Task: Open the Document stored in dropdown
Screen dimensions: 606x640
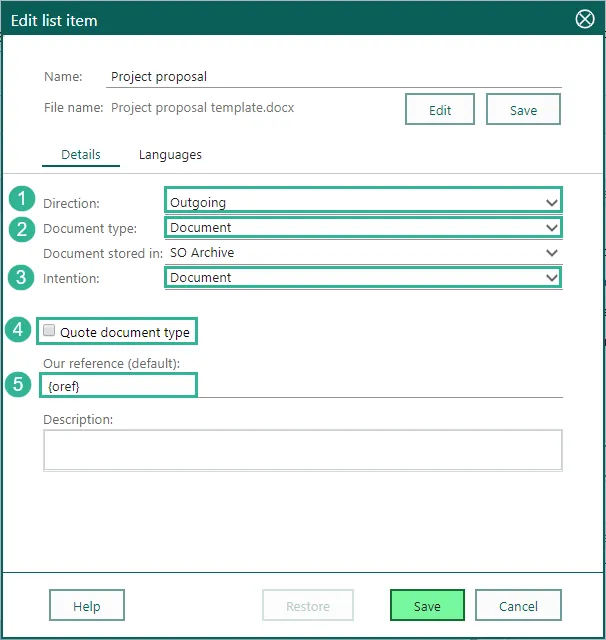Action: [363, 253]
